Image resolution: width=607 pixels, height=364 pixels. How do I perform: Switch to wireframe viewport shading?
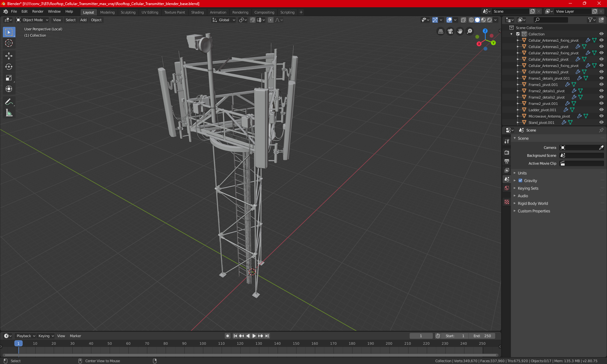click(471, 20)
